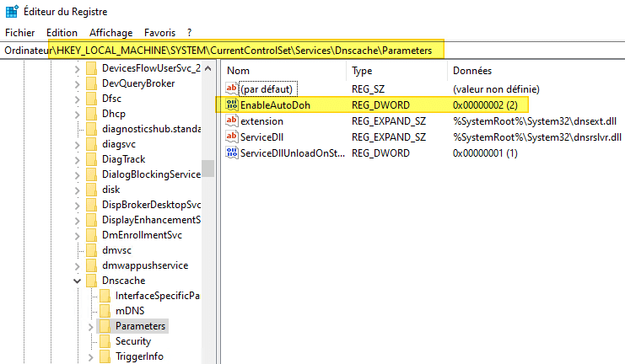The height and width of the screenshot is (364, 625).
Task: Click the (par défaut) string value icon
Action: [x=232, y=88]
